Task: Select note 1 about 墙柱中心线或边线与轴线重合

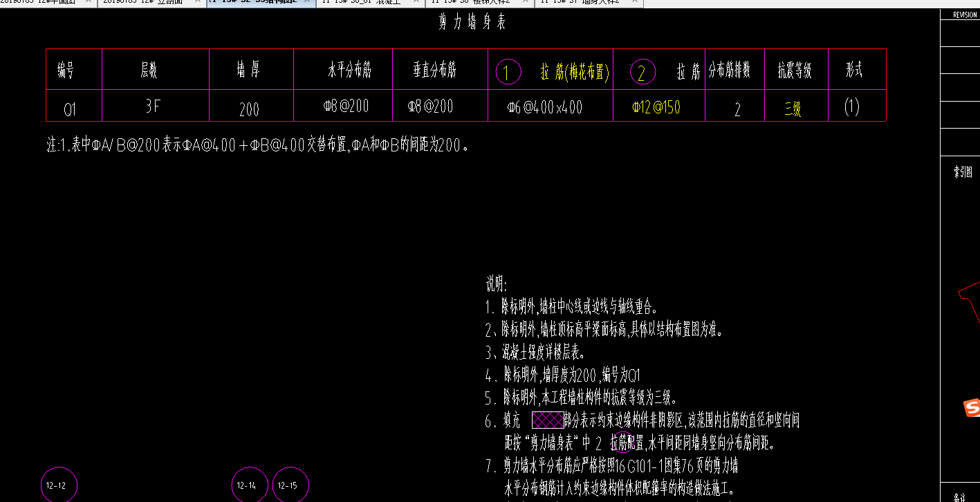Action: 572,307
